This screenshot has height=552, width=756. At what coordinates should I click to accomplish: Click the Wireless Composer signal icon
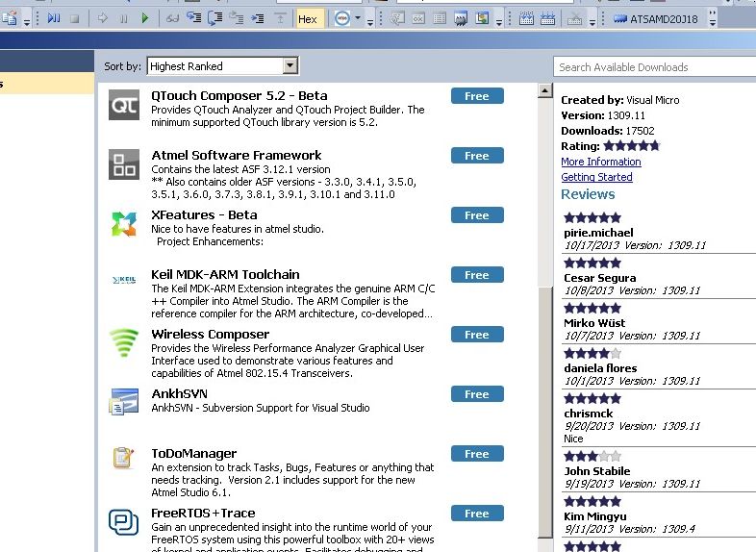tap(123, 342)
